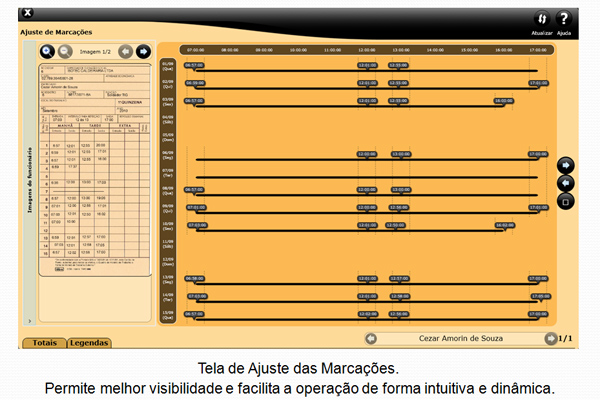Select previous employee before Cezar Amorin

click(x=371, y=338)
